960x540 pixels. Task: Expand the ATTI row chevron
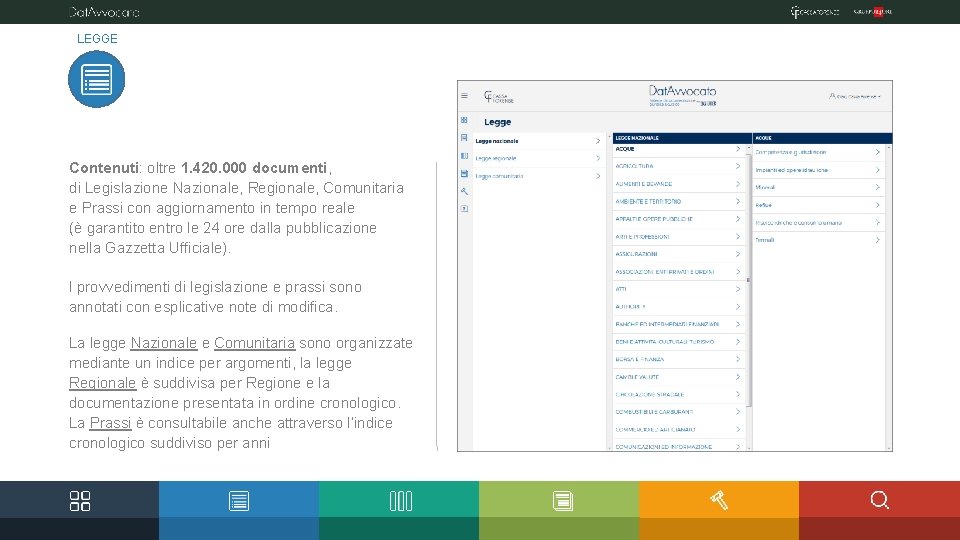738,289
